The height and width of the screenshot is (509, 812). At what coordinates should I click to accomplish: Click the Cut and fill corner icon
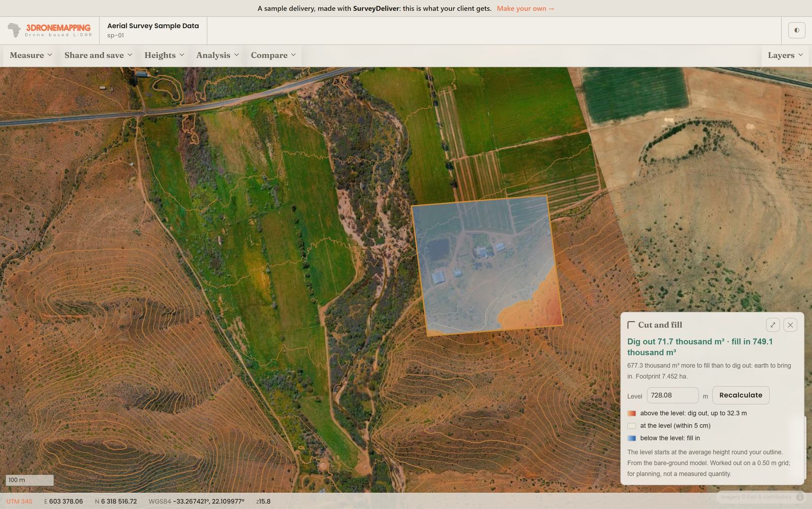point(631,325)
